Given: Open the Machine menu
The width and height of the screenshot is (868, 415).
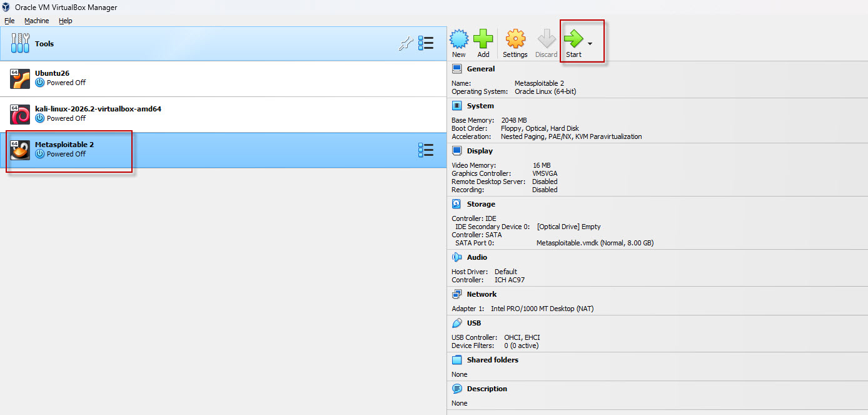Looking at the screenshot, I should coord(36,21).
